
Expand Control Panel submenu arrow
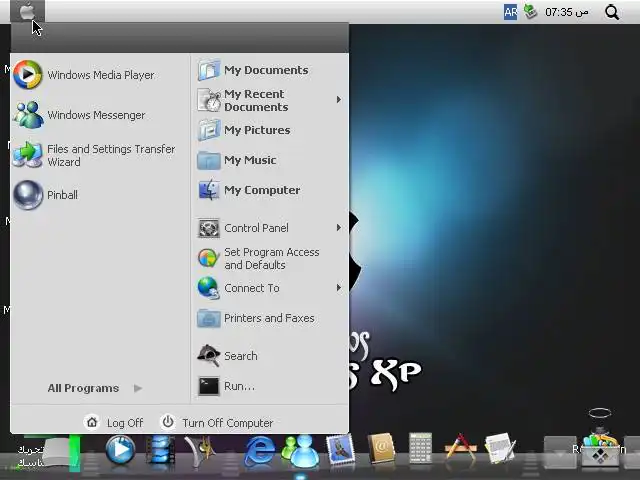tap(339, 228)
